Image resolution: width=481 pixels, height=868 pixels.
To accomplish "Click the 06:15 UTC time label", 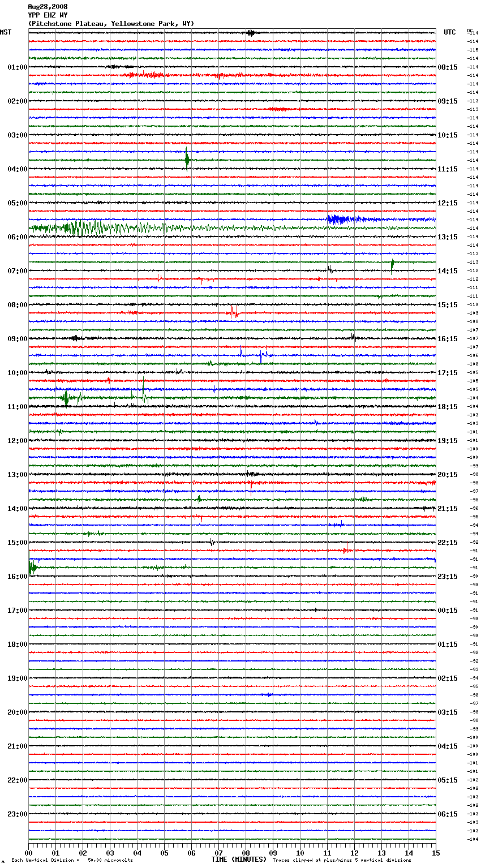I will (448, 814).
